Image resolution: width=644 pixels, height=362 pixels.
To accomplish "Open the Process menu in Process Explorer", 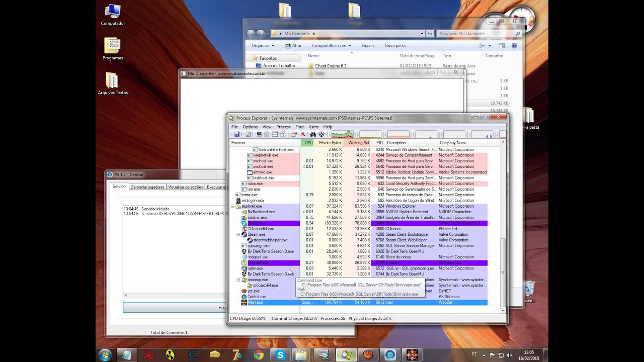I will coord(283,127).
